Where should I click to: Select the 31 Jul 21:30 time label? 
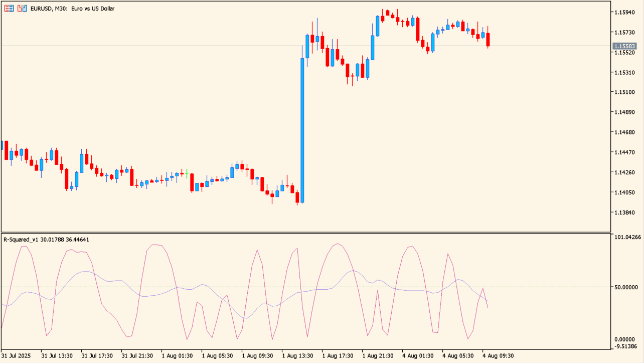coord(137,355)
